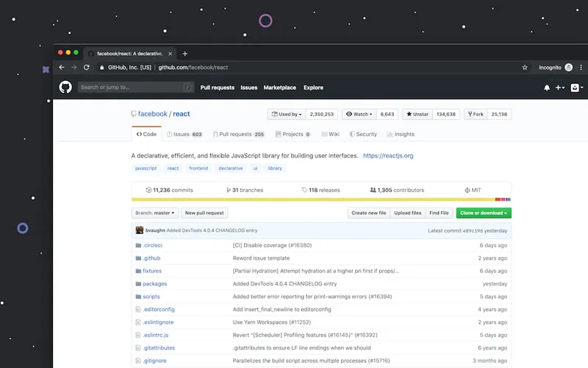Open the plus create-new dropdown

pos(560,88)
